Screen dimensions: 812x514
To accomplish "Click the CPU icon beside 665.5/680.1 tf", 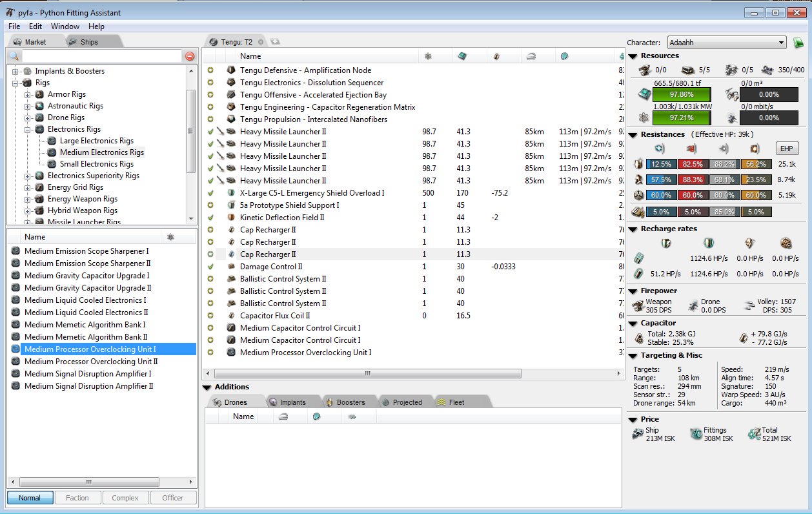I will click(x=644, y=94).
